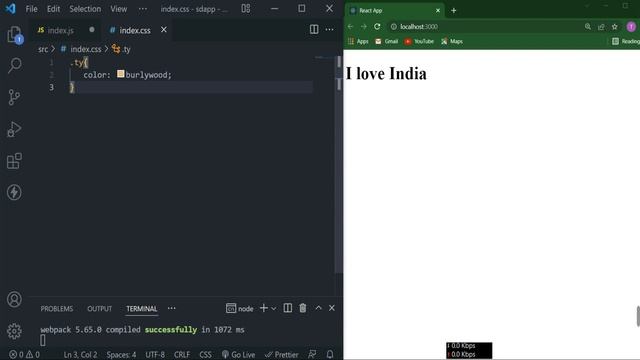Close the terminal panel
640x360 pixels.
(332, 308)
